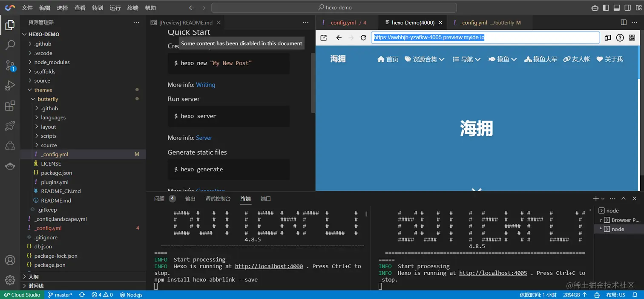Open the 帮助 menu
This screenshot has width=644, height=299.
tap(150, 8)
